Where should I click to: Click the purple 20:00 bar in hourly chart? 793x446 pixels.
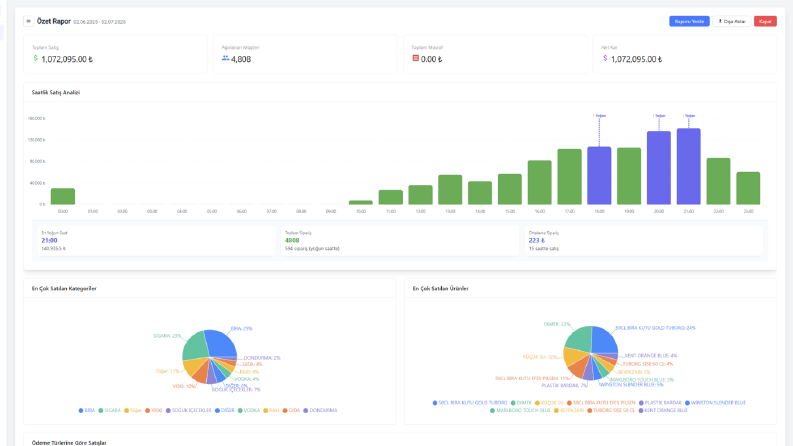coord(658,168)
